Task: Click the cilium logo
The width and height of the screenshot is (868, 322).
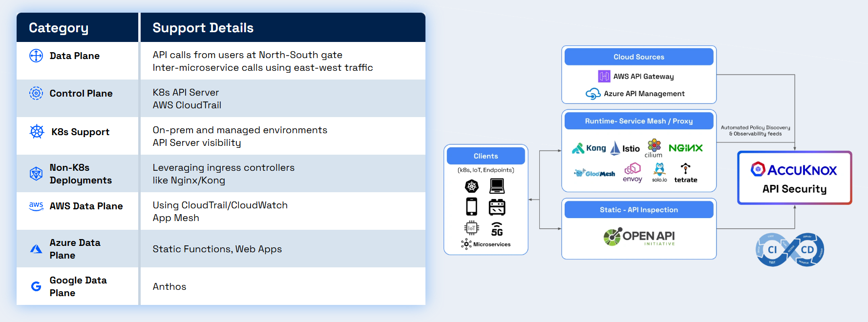Action: point(654,148)
